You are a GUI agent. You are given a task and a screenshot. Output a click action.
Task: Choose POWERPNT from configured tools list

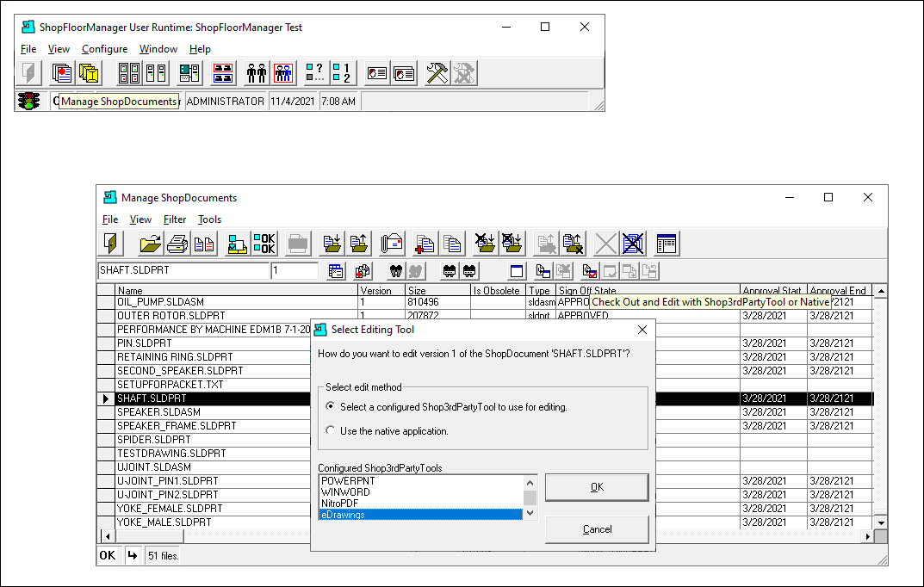coord(421,481)
